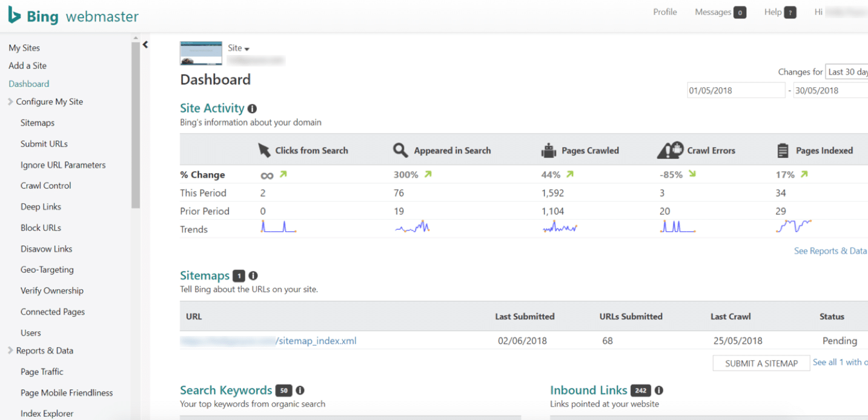Click the Clicks from Search cursor icon
Viewport: 868px width, 420px height.
(x=264, y=151)
